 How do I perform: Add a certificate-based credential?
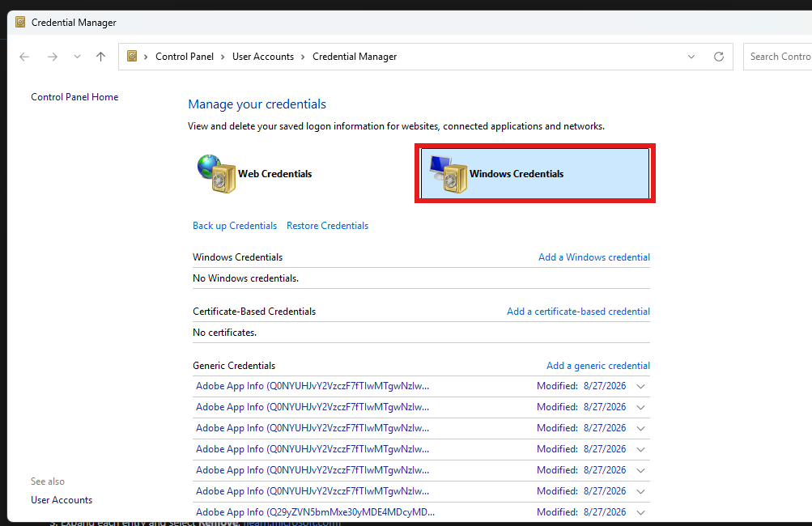(579, 312)
